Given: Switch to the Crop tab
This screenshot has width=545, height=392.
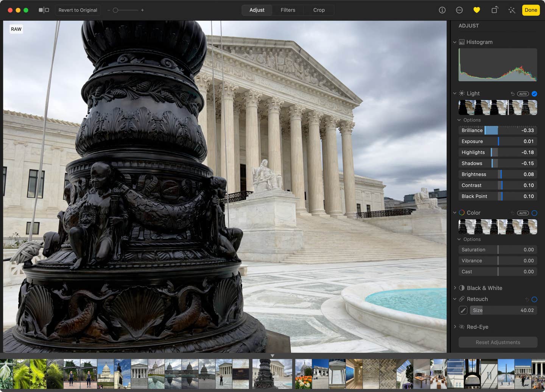Looking at the screenshot, I should (319, 10).
